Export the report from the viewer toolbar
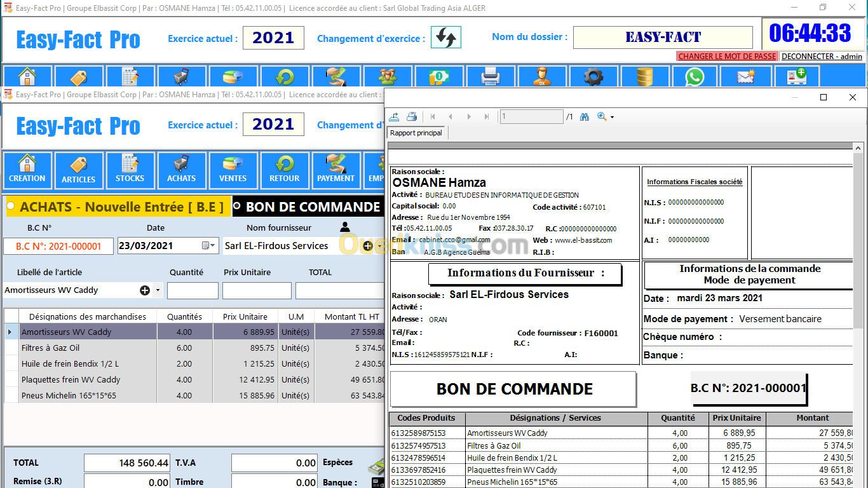868x488 pixels. pyautogui.click(x=395, y=117)
